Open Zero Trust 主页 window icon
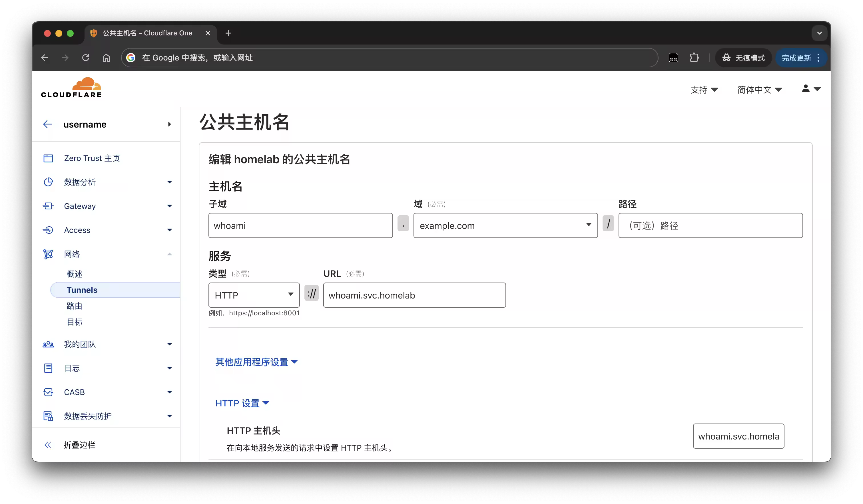This screenshot has width=863, height=504. [x=48, y=158]
